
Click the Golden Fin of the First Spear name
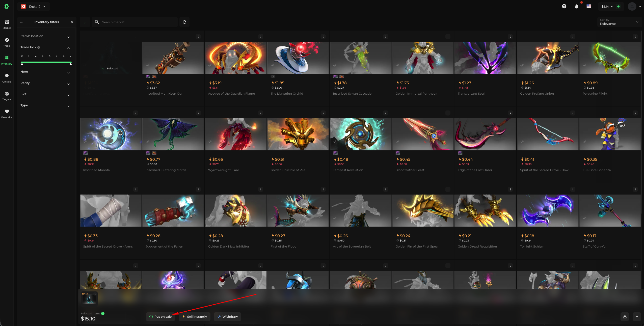[x=417, y=247]
